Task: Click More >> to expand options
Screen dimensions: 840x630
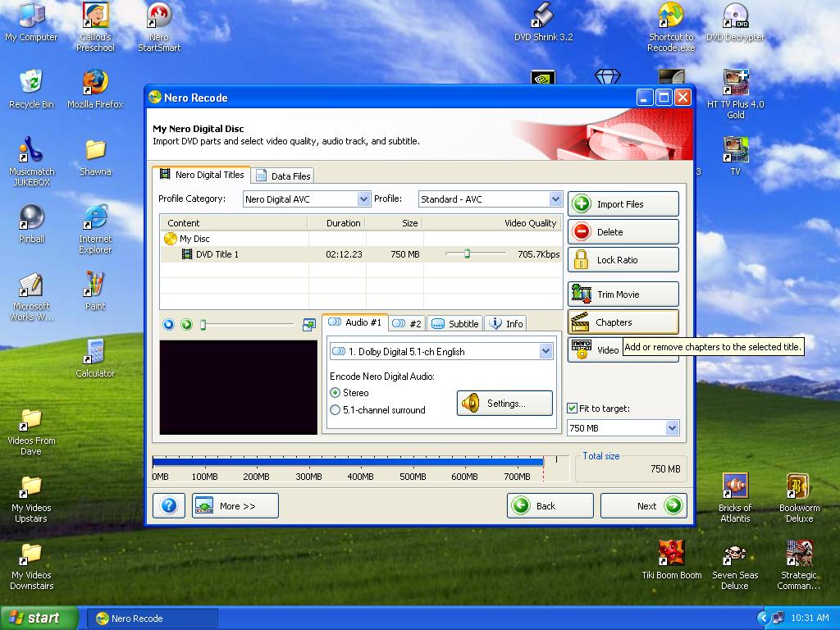Action: coord(235,505)
